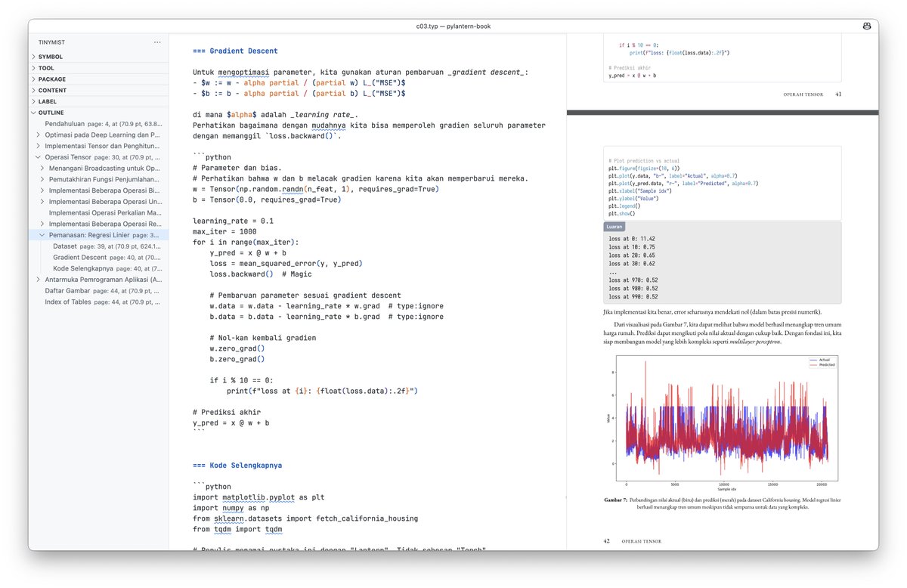Click the window title 'c03.typ — pylantern-book'

tap(453, 26)
